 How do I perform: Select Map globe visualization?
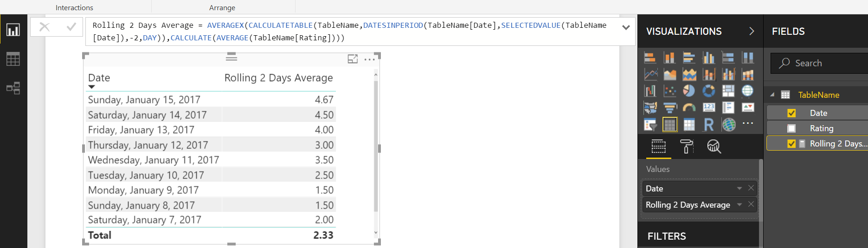coord(747,91)
